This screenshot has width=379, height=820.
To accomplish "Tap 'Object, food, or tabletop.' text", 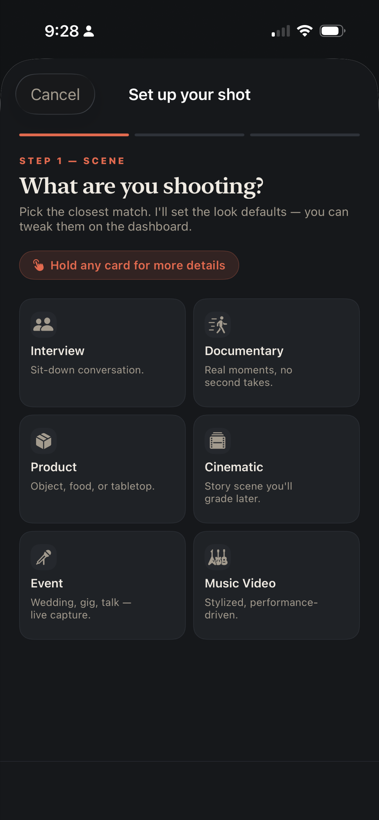I will pyautogui.click(x=93, y=486).
